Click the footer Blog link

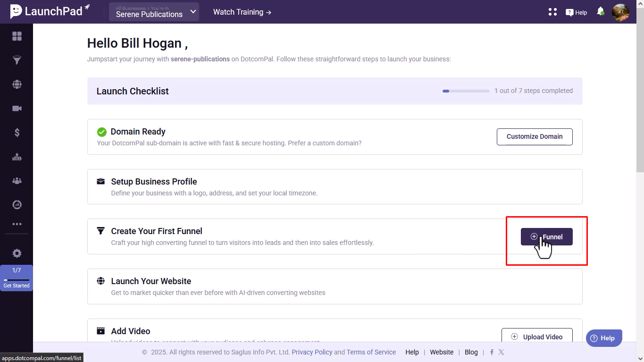pos(471,352)
